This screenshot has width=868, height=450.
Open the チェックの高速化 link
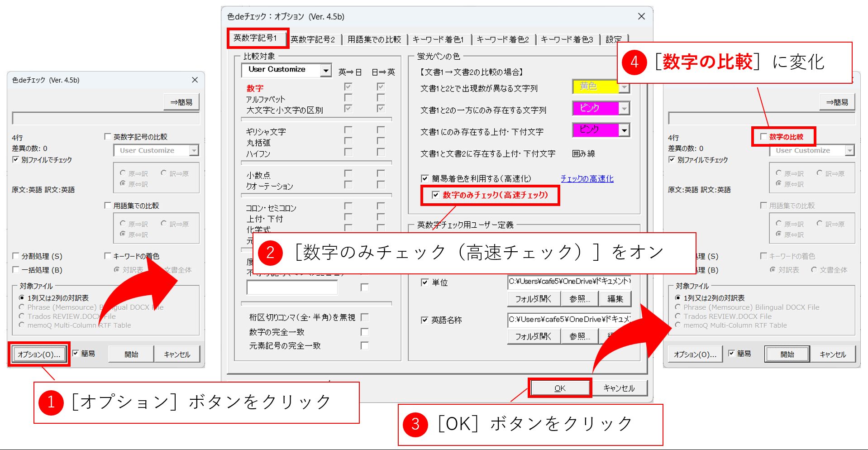(587, 178)
